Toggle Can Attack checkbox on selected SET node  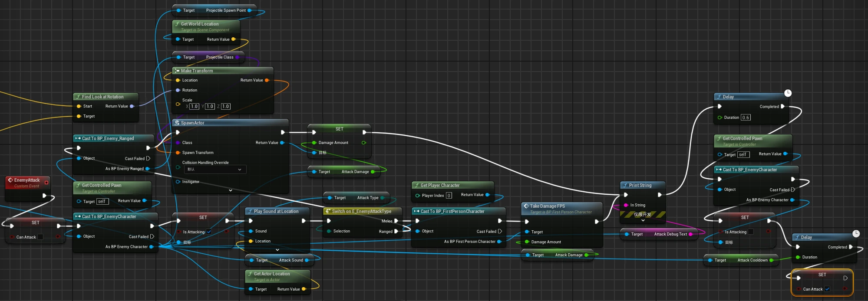[827, 289]
